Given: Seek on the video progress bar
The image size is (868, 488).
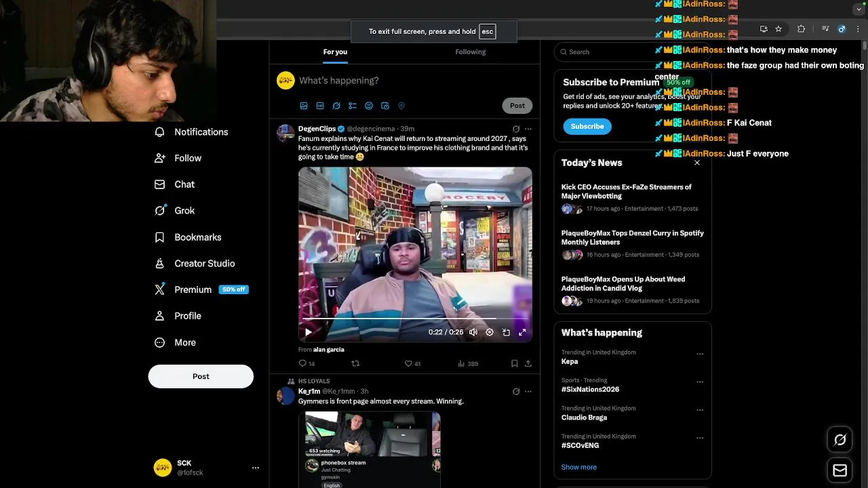Looking at the screenshot, I should [415, 318].
